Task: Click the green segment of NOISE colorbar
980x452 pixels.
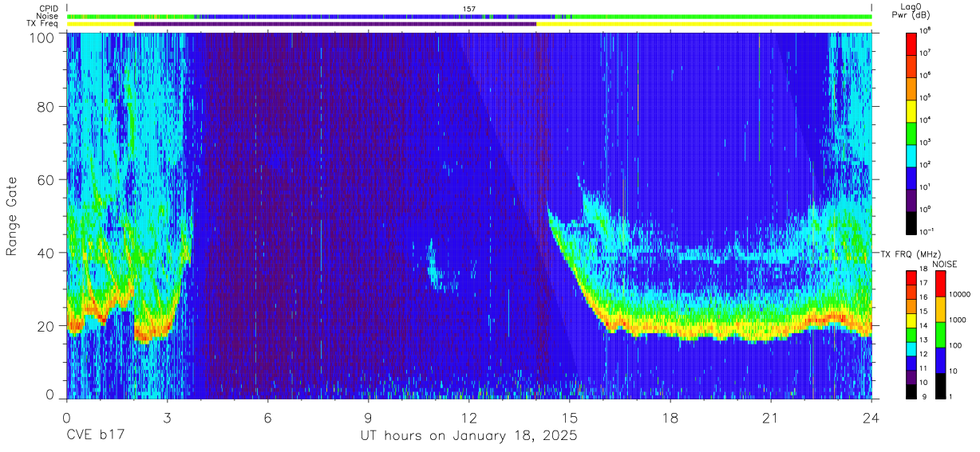Action: pyautogui.click(x=940, y=335)
